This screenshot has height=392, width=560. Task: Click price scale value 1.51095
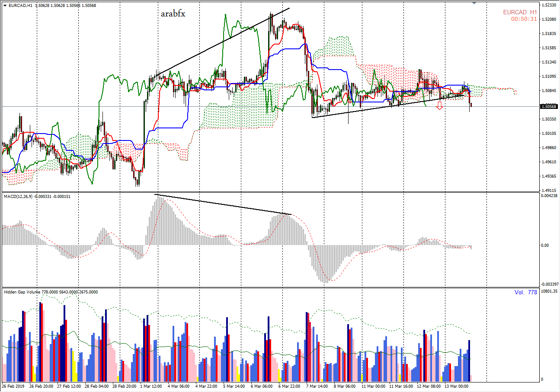pyautogui.click(x=549, y=76)
